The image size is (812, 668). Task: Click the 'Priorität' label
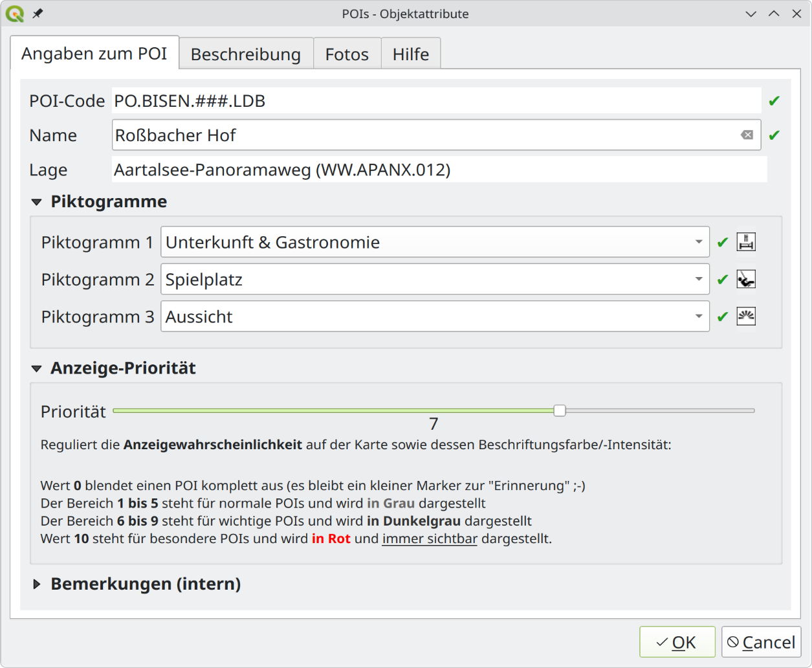(73, 412)
